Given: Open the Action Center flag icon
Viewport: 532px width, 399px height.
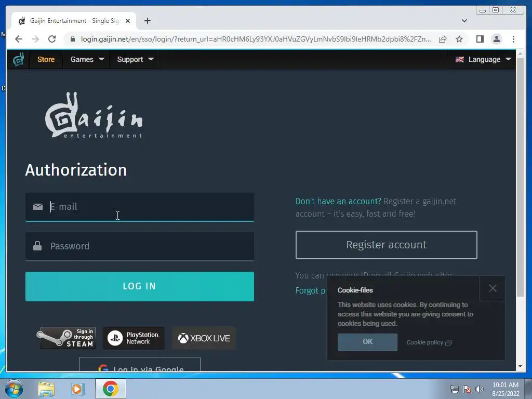Looking at the screenshot, I should coord(467,389).
